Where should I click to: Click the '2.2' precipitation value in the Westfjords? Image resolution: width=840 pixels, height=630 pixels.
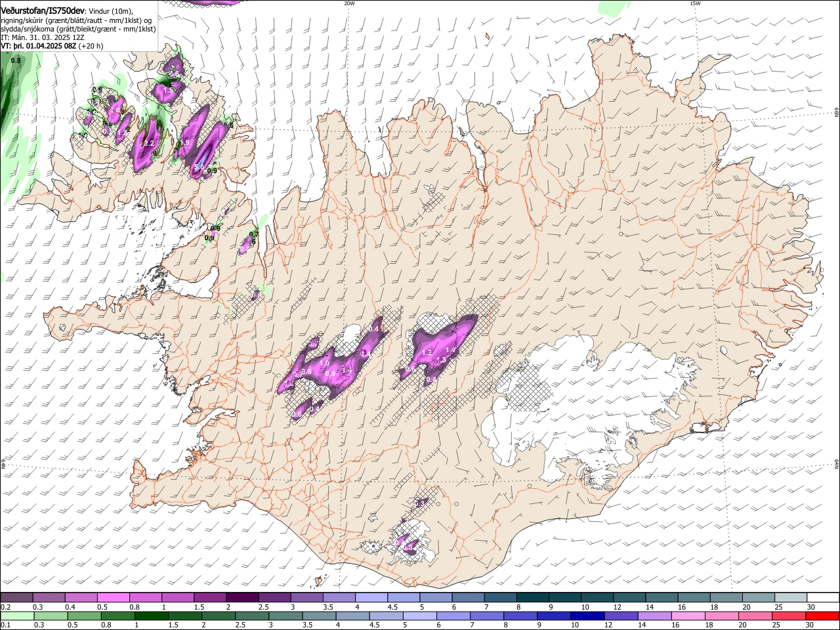coord(148,143)
